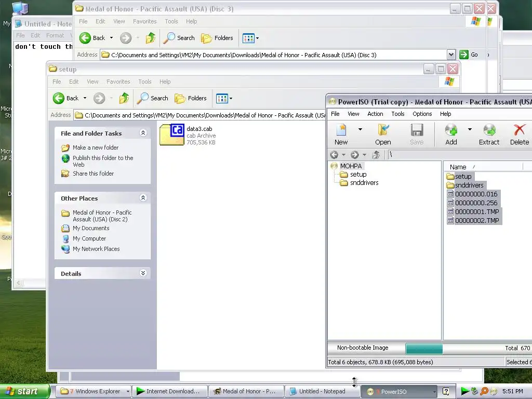532x399 pixels.
Task: Click the Save icon in PowerISO toolbar
Action: point(417,135)
